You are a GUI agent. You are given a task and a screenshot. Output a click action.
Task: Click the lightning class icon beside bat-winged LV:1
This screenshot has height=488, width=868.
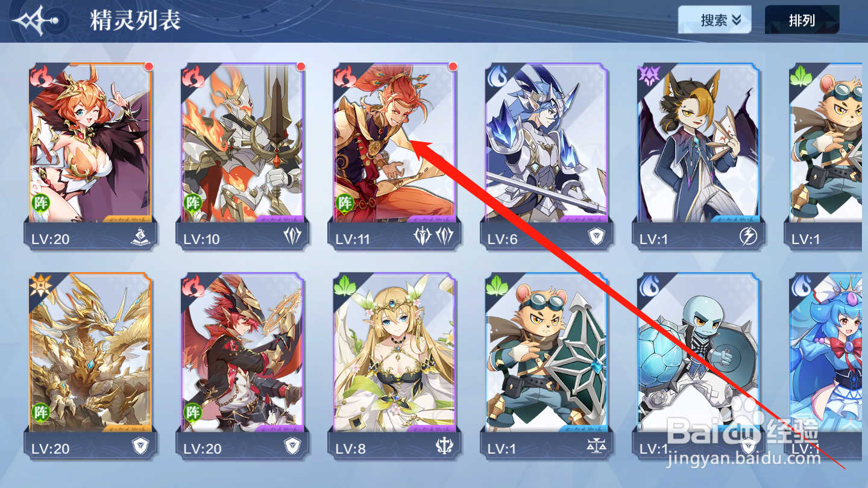point(747,237)
